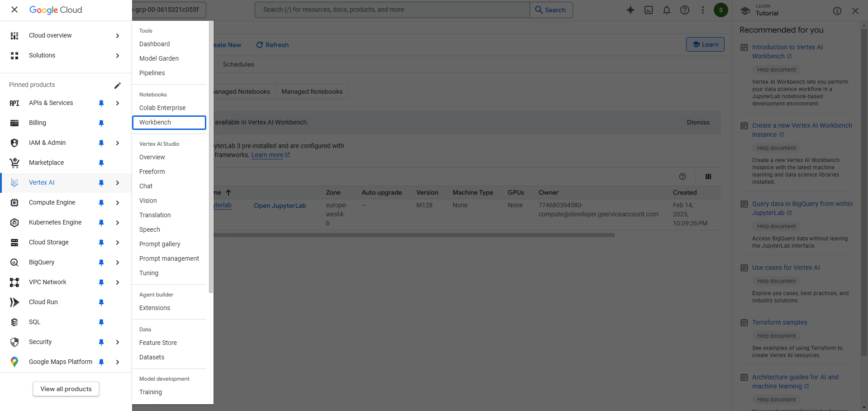This screenshot has height=411, width=868.
Task: Click the APIs & Services icon
Action: click(x=14, y=103)
